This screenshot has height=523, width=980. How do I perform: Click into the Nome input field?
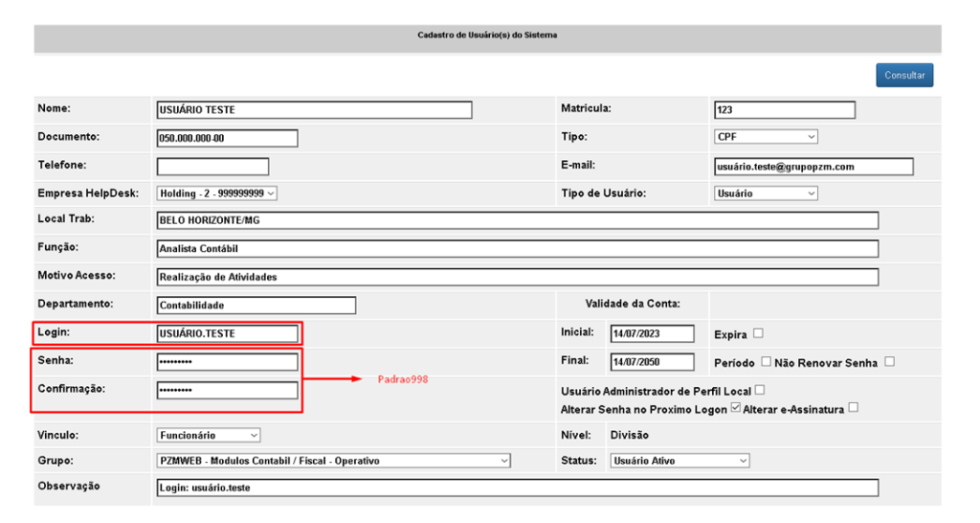314,109
